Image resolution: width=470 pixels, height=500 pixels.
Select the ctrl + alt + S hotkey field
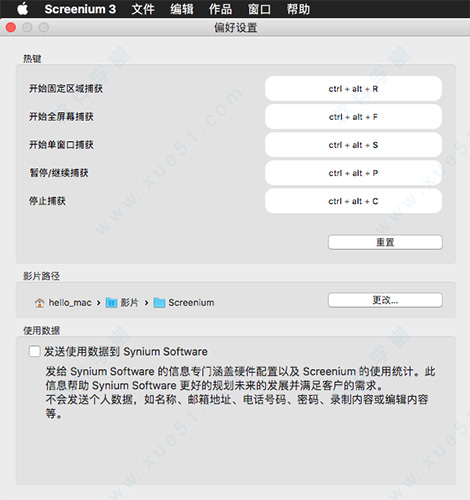(353, 145)
